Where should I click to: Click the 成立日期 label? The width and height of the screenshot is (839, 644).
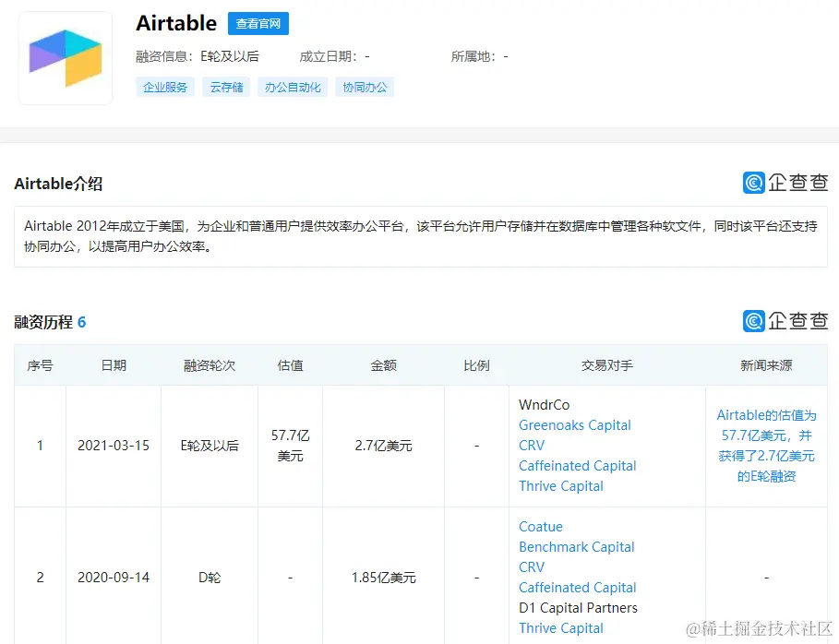(x=328, y=56)
